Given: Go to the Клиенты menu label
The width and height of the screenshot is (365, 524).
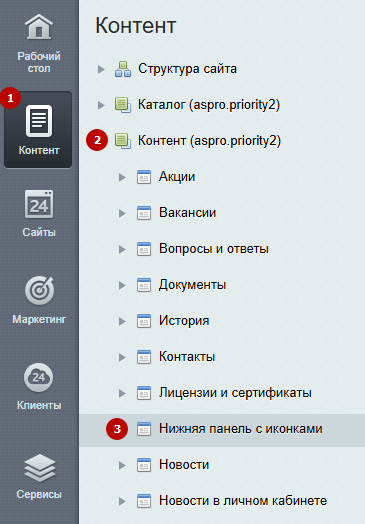Looking at the screenshot, I should tap(39, 405).
